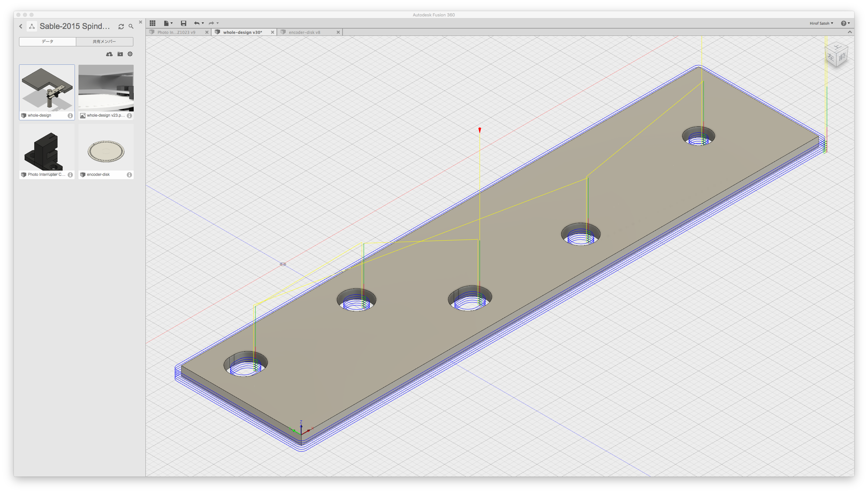
Task: Switch to the Photo In...Z1023 v9 tab
Action: [x=176, y=32]
